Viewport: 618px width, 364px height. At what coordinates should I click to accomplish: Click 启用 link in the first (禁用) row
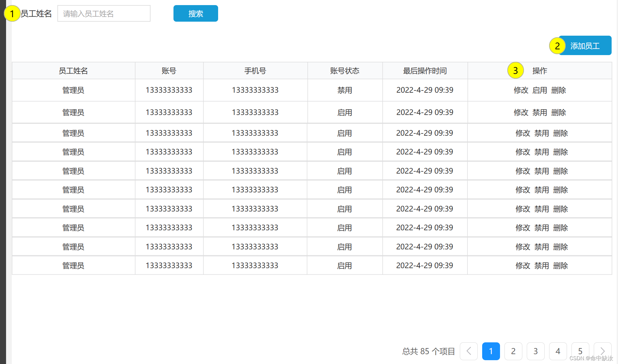(540, 90)
